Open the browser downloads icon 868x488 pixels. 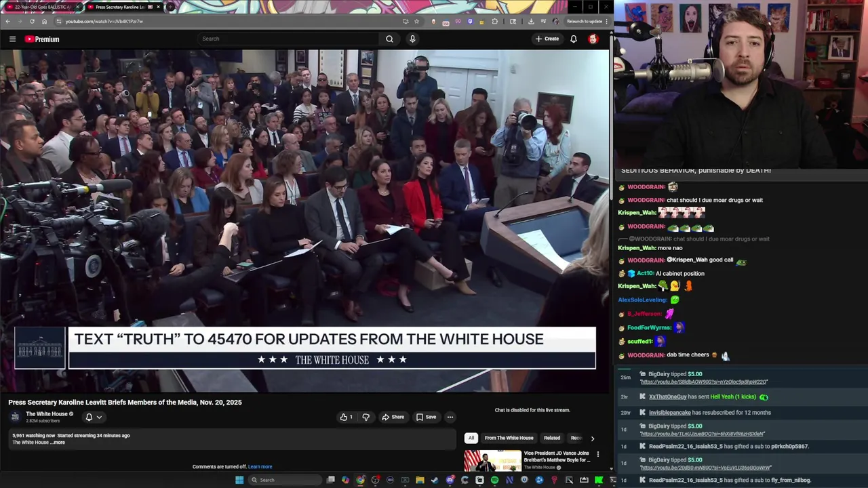click(x=531, y=21)
